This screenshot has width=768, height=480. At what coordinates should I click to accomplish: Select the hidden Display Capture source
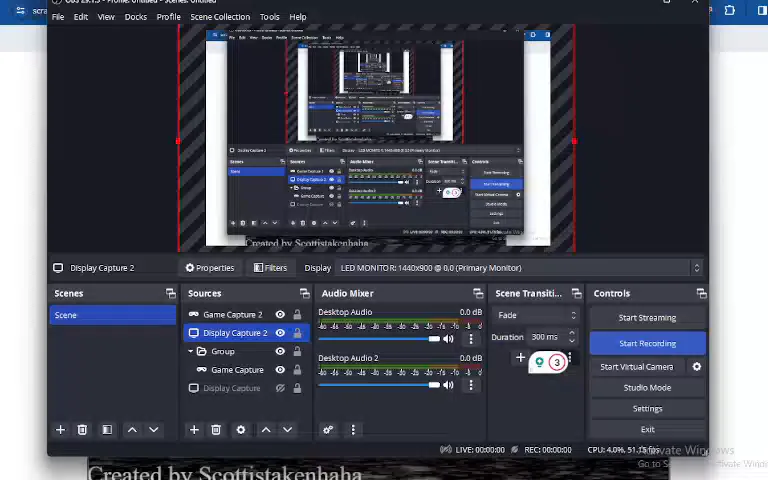point(231,388)
